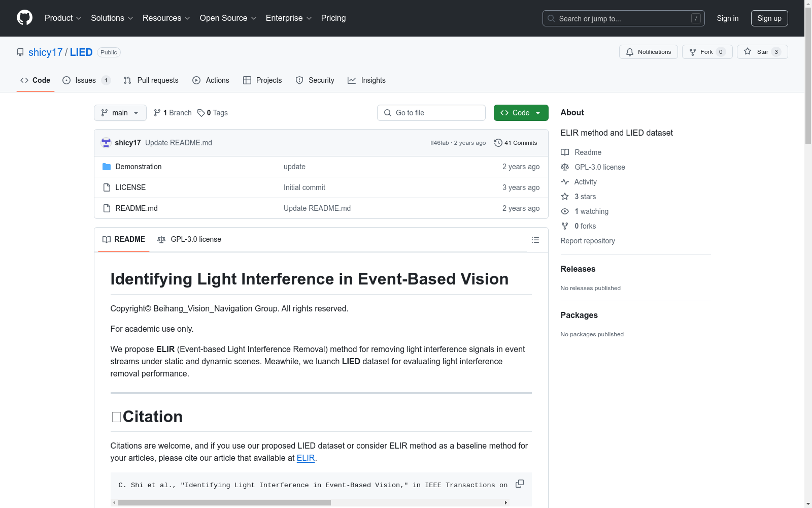Focus the Go to file search box

[431, 113]
